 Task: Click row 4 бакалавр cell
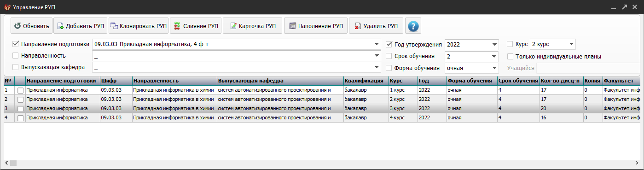(366, 118)
